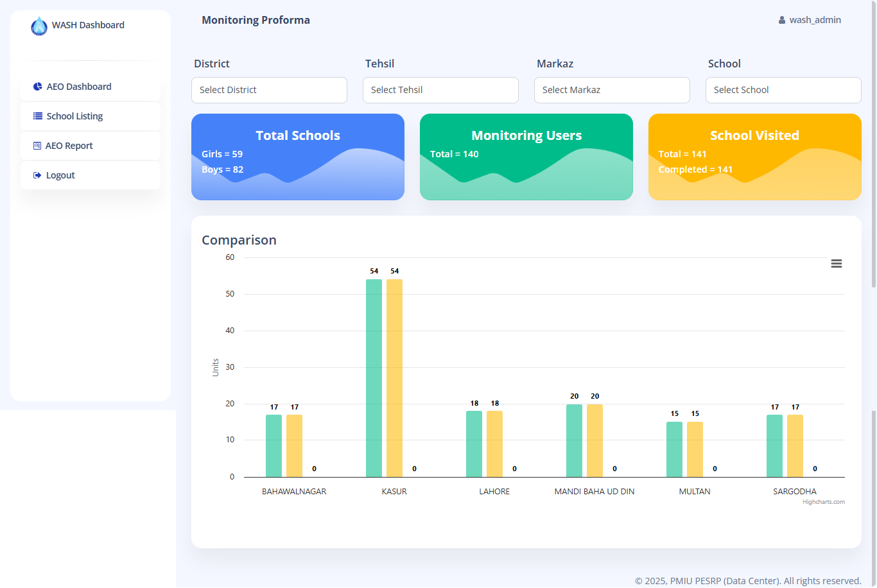Screen dimensions: 877x588
Task: Click the wash_admin username link
Action: pyautogui.click(x=815, y=20)
